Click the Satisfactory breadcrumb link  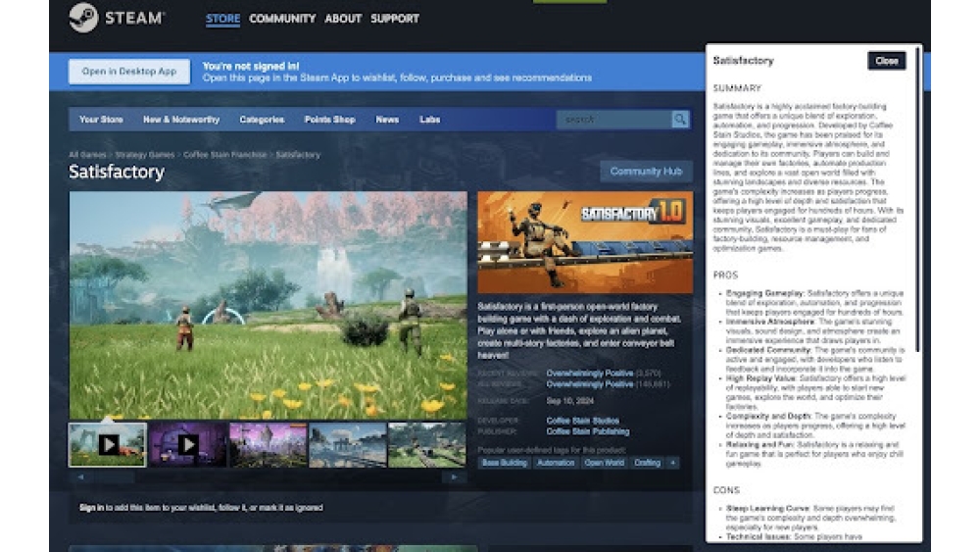click(x=298, y=154)
